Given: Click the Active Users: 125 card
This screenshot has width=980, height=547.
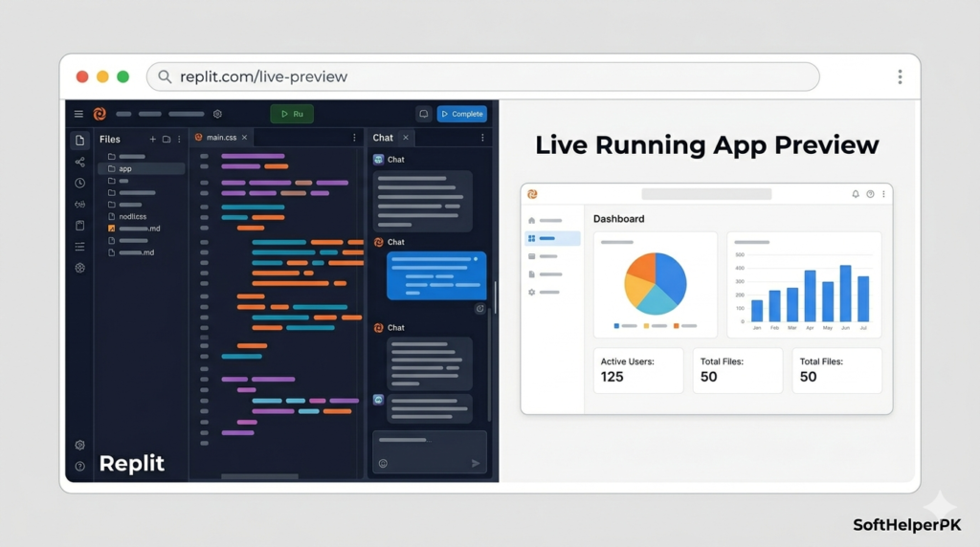Looking at the screenshot, I should tap(638, 370).
